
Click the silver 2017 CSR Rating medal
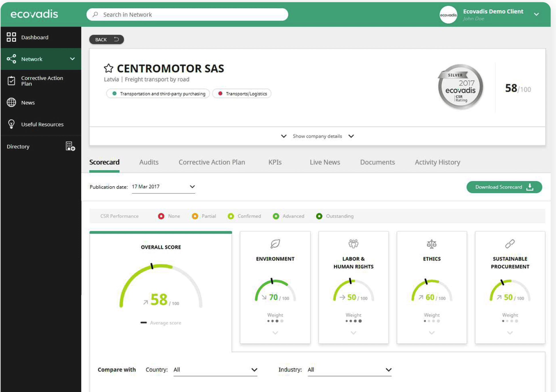(460, 87)
